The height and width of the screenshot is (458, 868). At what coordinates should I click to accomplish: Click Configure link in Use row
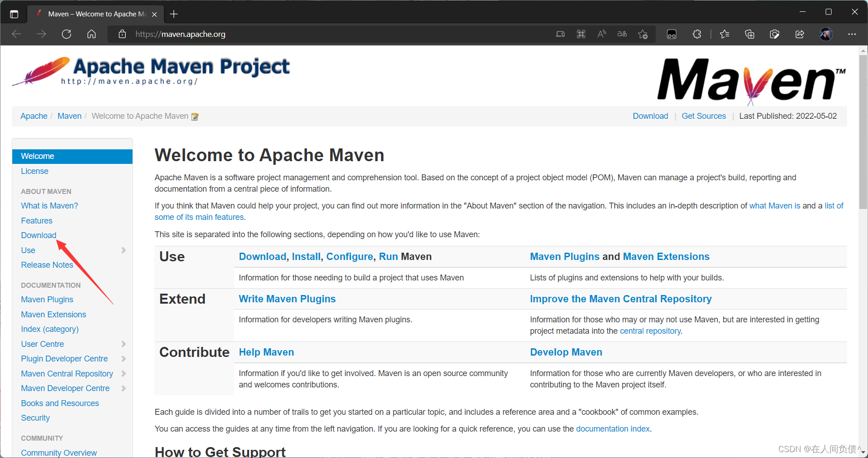(x=349, y=257)
